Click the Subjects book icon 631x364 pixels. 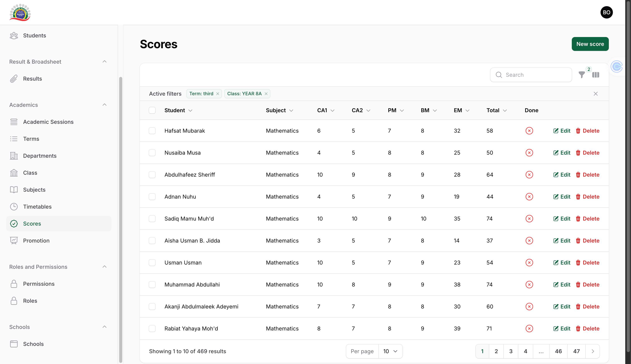pos(14,190)
